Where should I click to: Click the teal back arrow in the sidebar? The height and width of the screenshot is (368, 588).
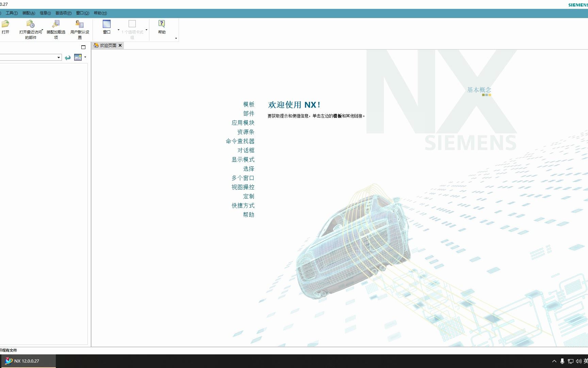tap(68, 57)
